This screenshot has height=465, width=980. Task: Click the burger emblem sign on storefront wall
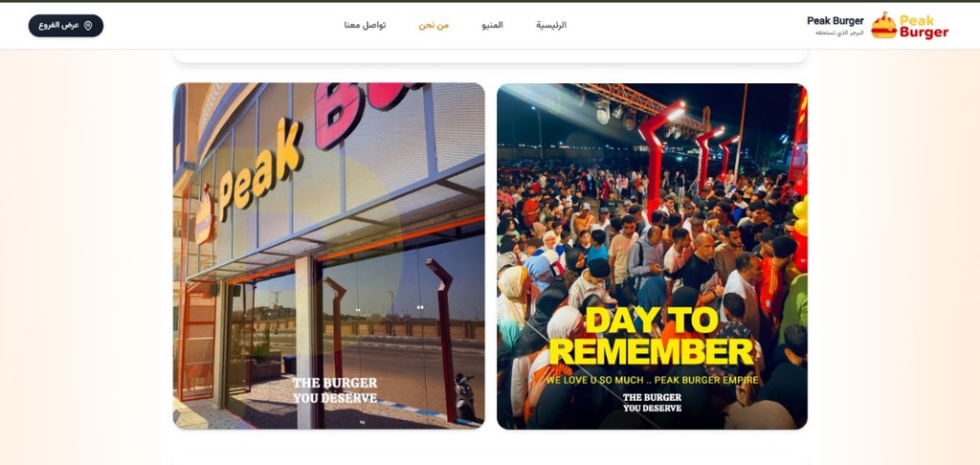[204, 215]
